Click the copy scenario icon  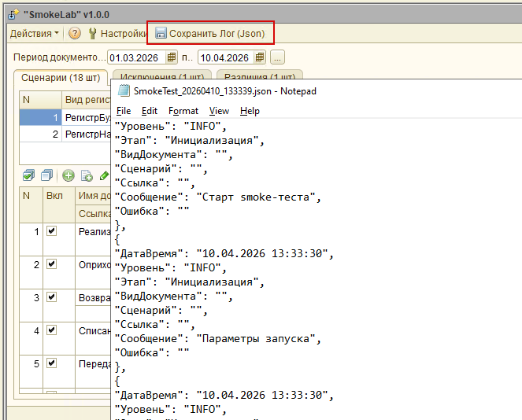pyautogui.click(x=87, y=175)
